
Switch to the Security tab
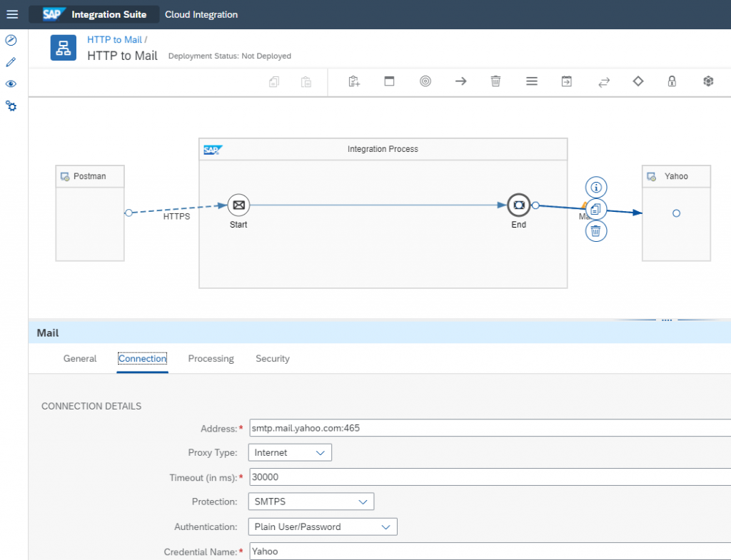(272, 358)
